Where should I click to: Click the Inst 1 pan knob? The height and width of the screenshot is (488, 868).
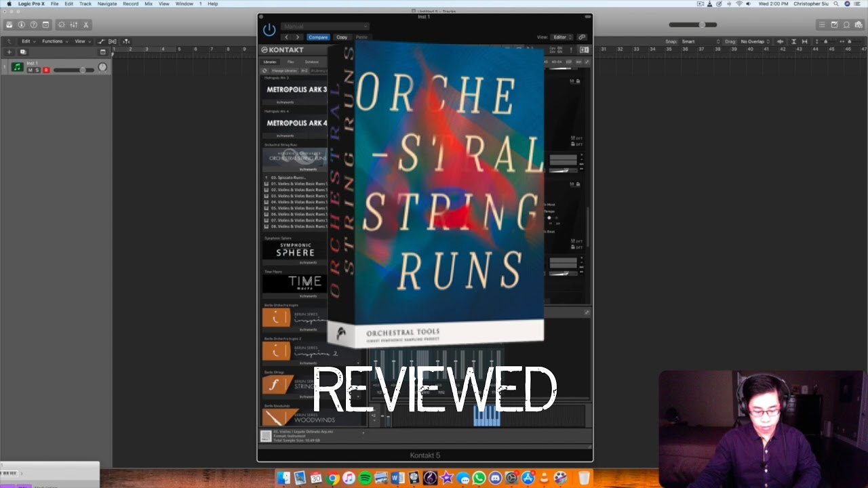(x=102, y=67)
